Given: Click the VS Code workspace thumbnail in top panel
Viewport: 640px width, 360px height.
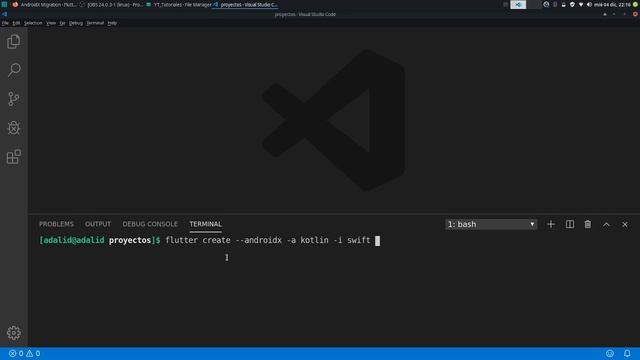Looking at the screenshot, I should point(518,4).
